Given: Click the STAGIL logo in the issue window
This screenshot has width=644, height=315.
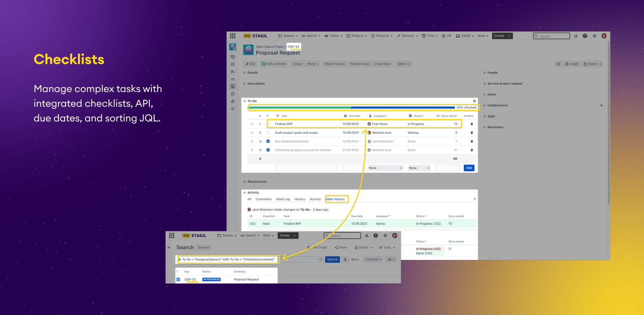Looking at the screenshot, I should pos(255,36).
